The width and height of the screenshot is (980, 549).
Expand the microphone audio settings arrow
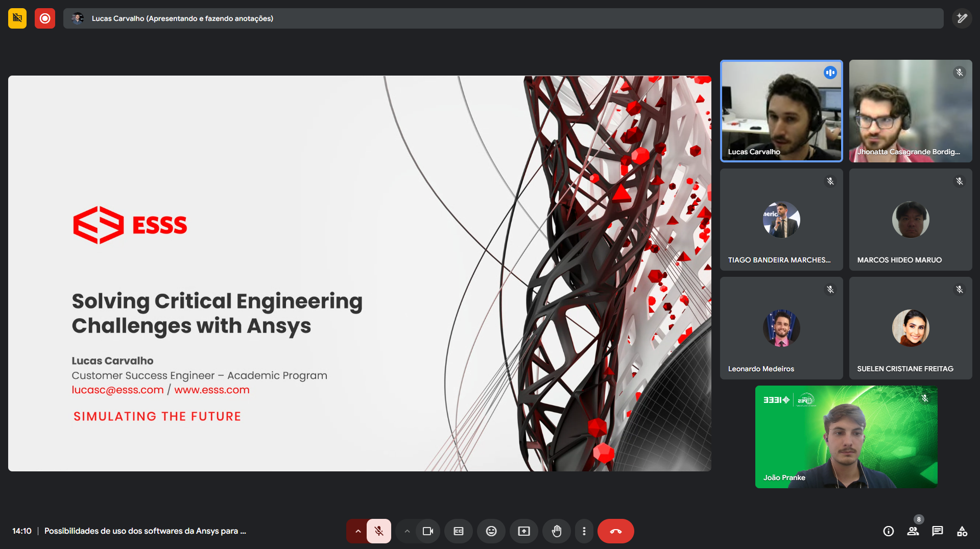(x=357, y=531)
